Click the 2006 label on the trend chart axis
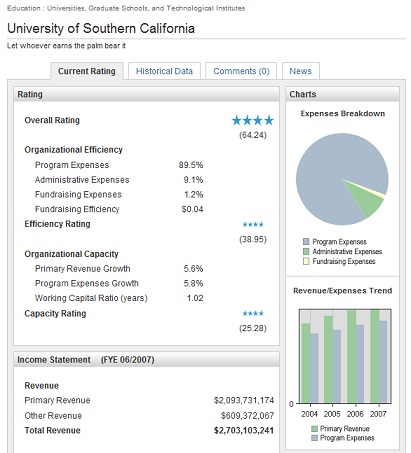The image size is (411, 453). (355, 414)
